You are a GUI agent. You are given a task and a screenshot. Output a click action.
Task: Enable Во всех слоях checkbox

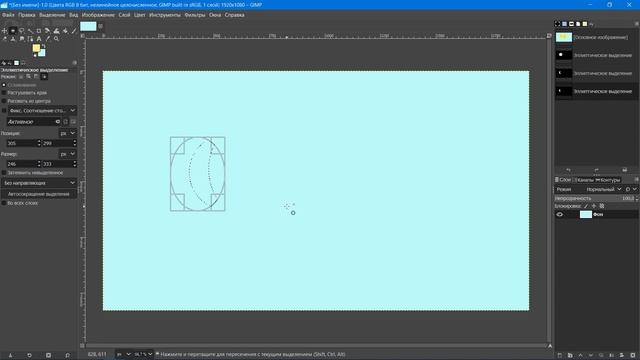coord(4,203)
